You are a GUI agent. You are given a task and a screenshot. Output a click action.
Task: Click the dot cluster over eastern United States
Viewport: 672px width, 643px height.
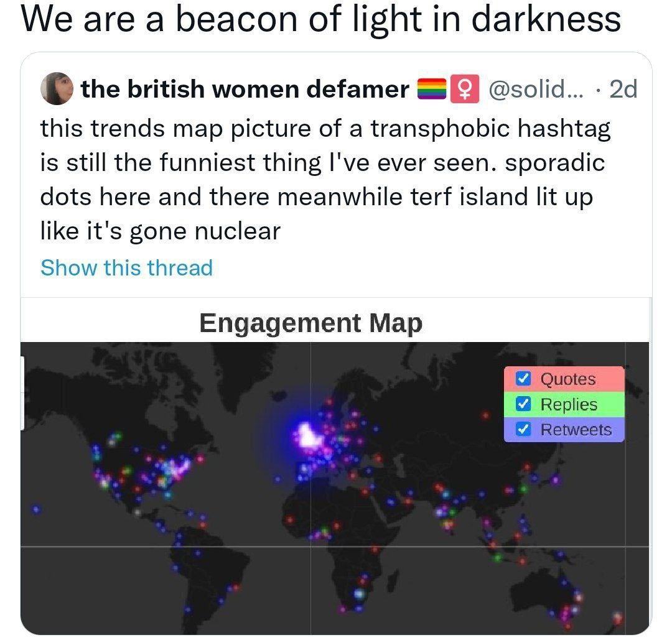[x=174, y=469]
